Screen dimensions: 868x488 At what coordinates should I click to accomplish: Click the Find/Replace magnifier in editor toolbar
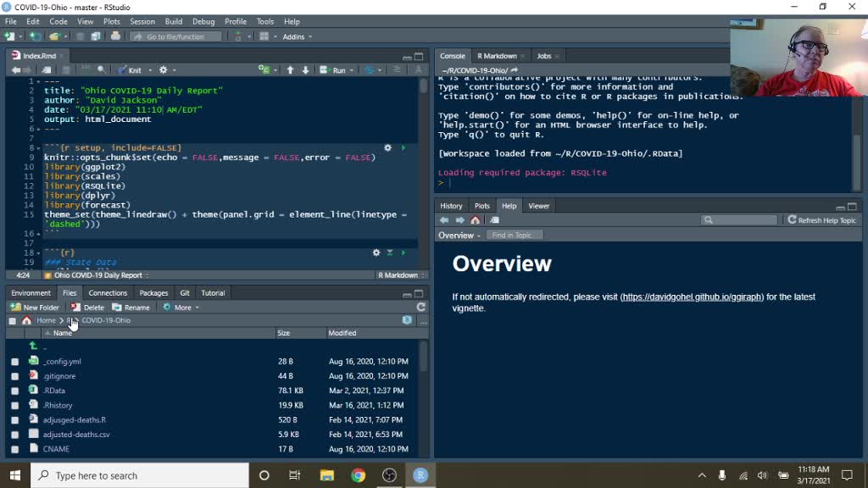pyautogui.click(x=102, y=70)
